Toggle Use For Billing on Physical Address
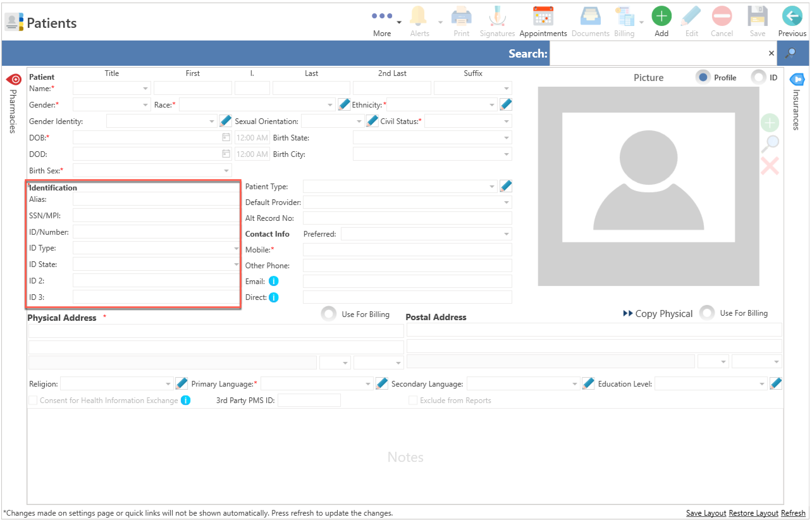Image resolution: width=812 pixels, height=522 pixels. coord(329,314)
